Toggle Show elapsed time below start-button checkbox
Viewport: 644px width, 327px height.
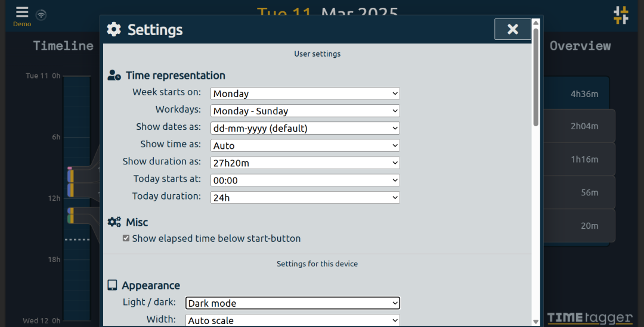(126, 238)
